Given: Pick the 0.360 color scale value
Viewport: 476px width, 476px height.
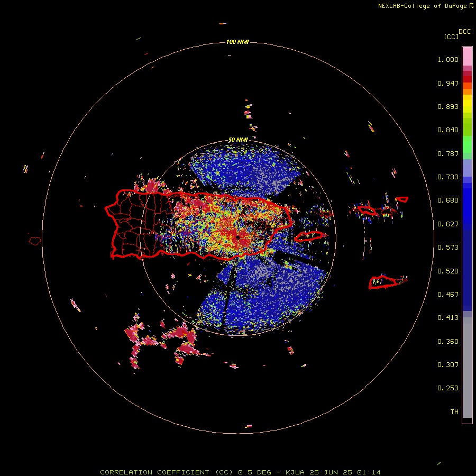Looking at the screenshot, I should pos(448,342).
